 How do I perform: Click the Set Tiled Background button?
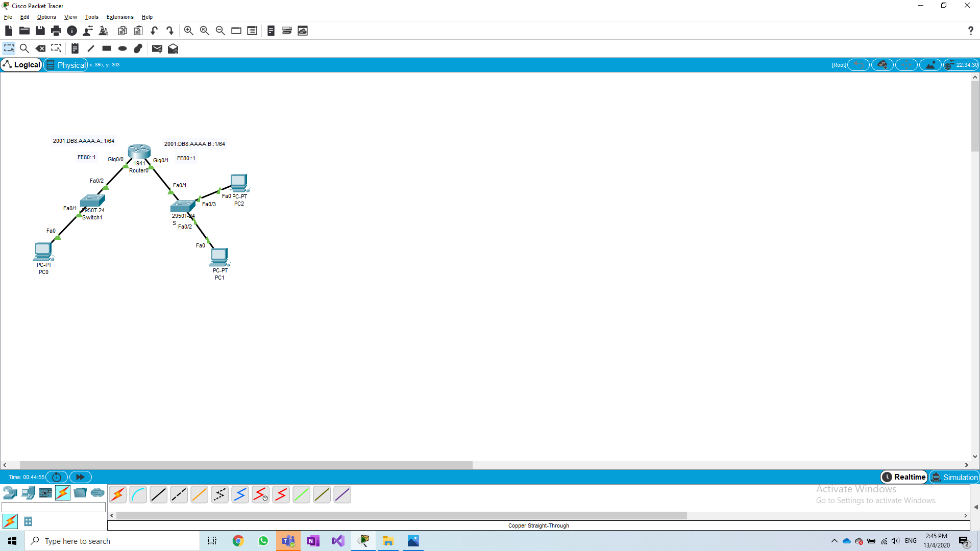[x=930, y=65]
